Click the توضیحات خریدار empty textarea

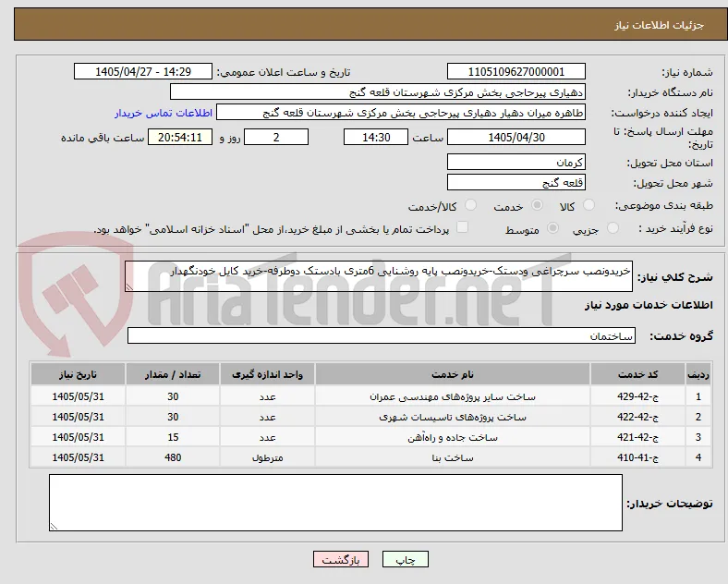335,503
